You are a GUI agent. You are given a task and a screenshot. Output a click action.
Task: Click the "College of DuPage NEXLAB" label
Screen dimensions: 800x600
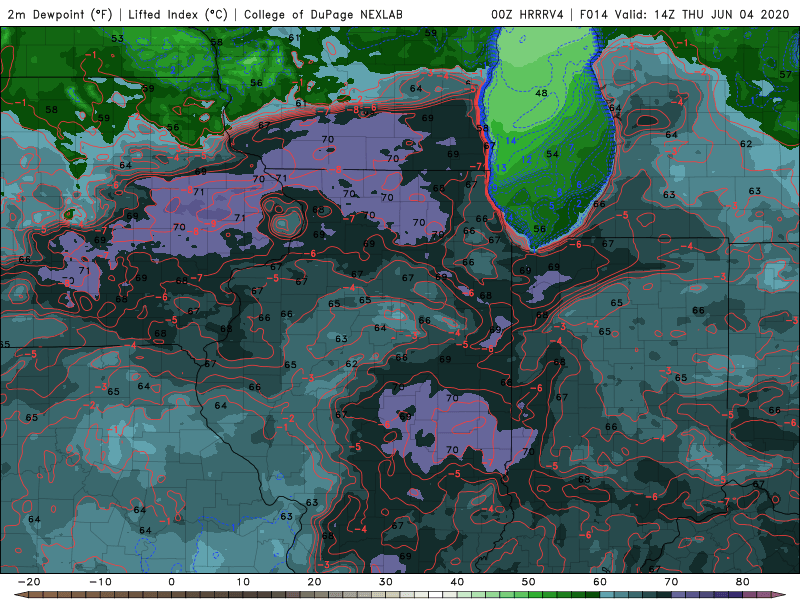pos(323,14)
